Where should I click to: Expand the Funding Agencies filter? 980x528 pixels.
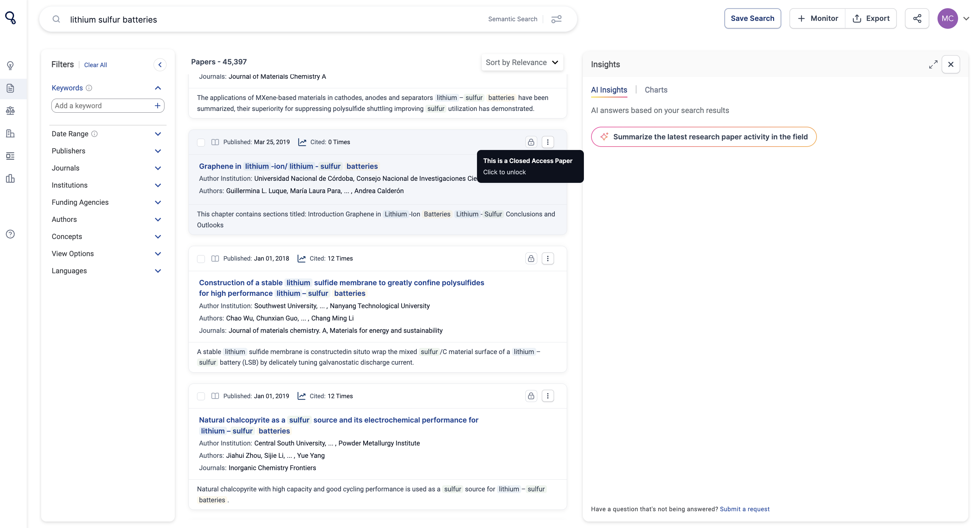coord(158,202)
